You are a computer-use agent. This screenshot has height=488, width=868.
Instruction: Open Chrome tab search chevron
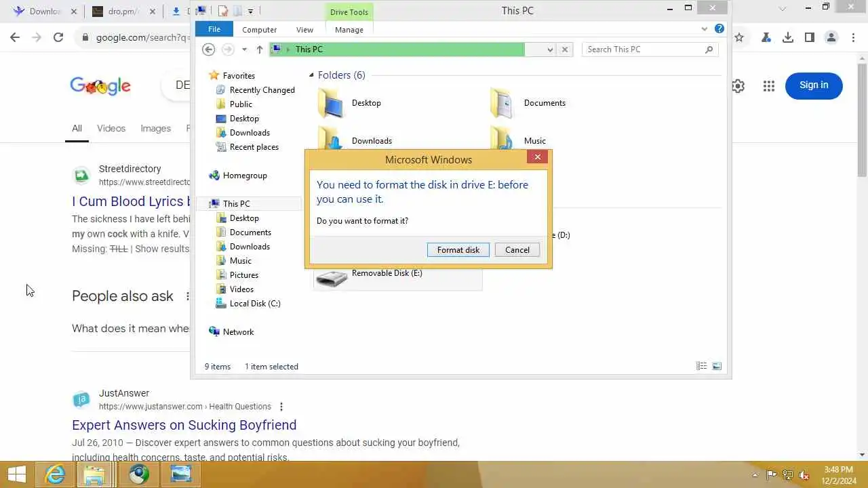pos(783,9)
